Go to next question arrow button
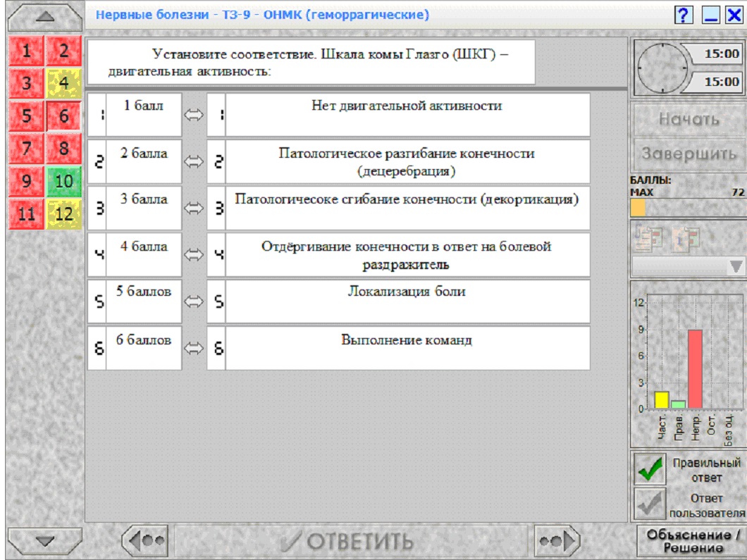Screen dimensions: 747x560 557,541
